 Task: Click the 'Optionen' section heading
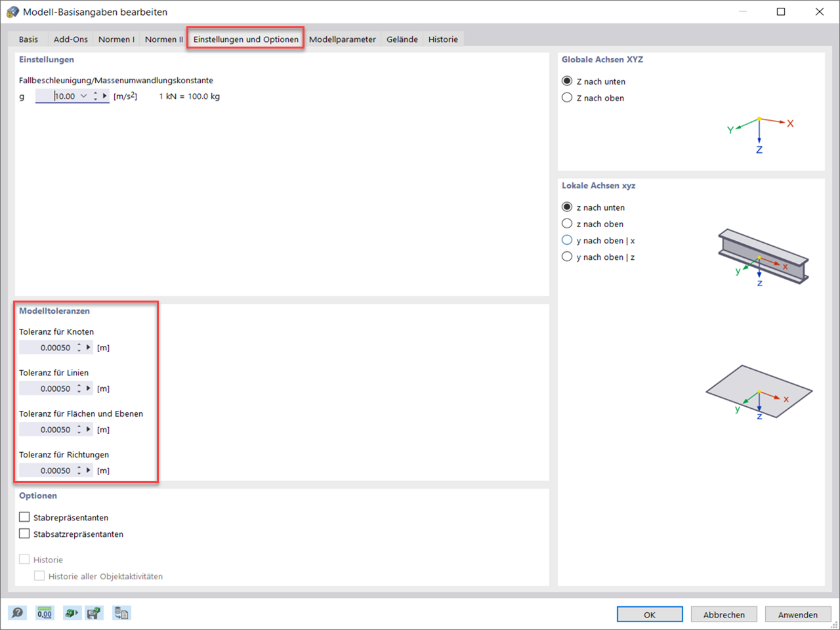[38, 495]
